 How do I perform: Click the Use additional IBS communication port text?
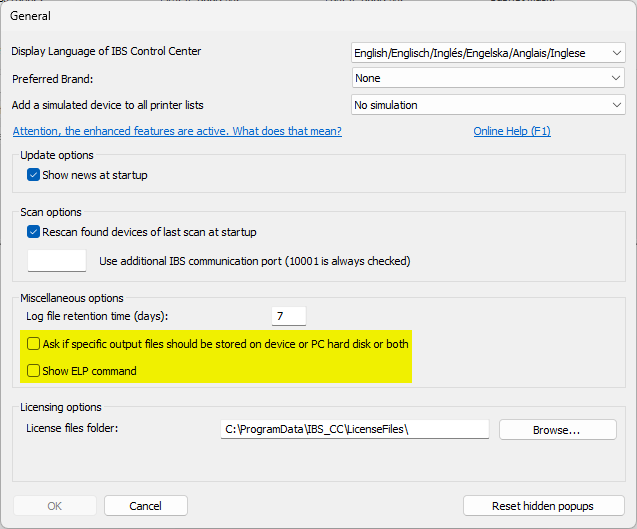pos(255,261)
